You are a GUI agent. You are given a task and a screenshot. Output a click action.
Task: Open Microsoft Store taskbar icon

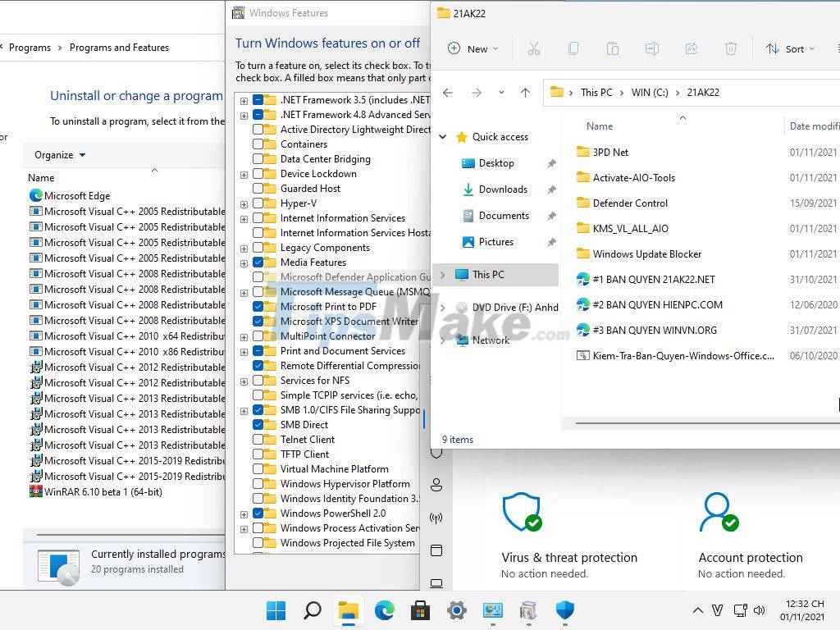tap(420, 609)
